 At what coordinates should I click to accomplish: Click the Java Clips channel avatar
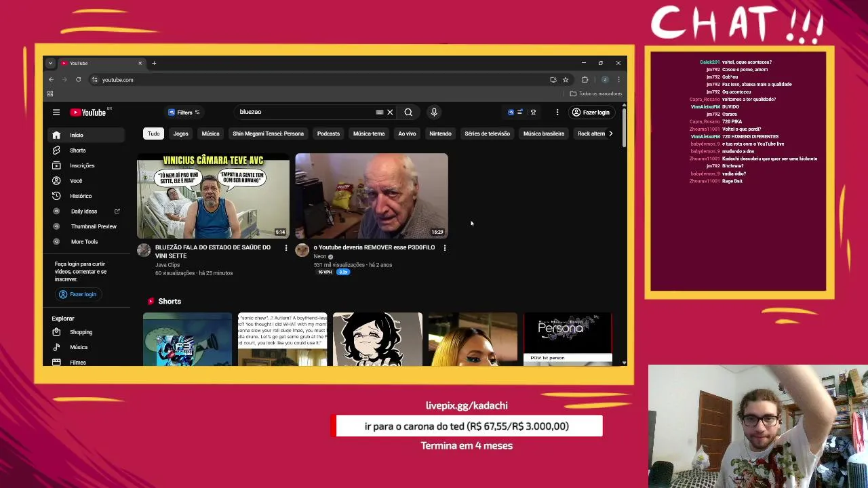tap(144, 250)
